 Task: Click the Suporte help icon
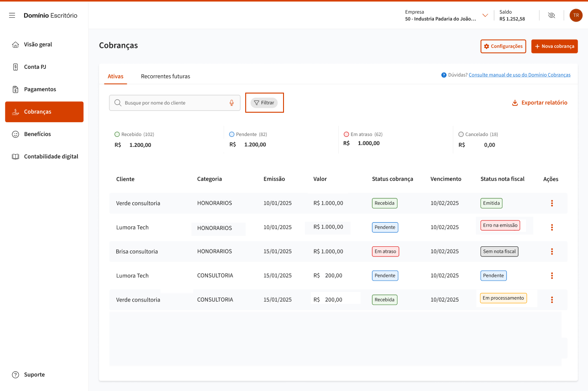pyautogui.click(x=15, y=375)
